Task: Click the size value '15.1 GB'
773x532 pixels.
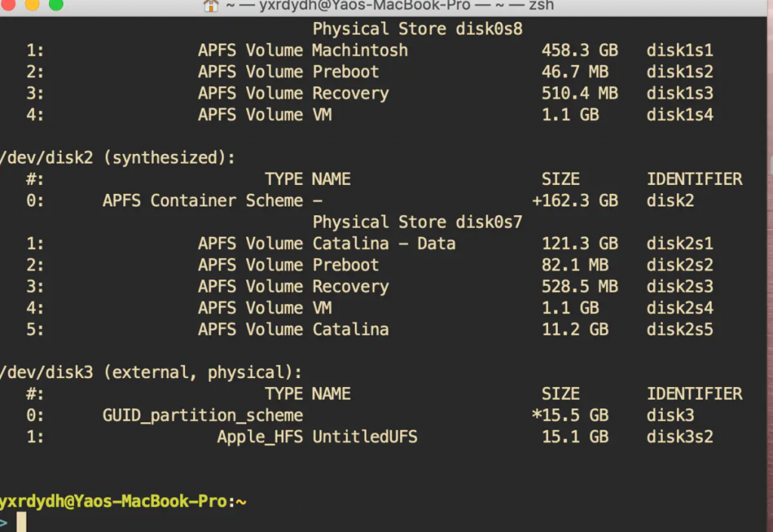Action: [575, 437]
